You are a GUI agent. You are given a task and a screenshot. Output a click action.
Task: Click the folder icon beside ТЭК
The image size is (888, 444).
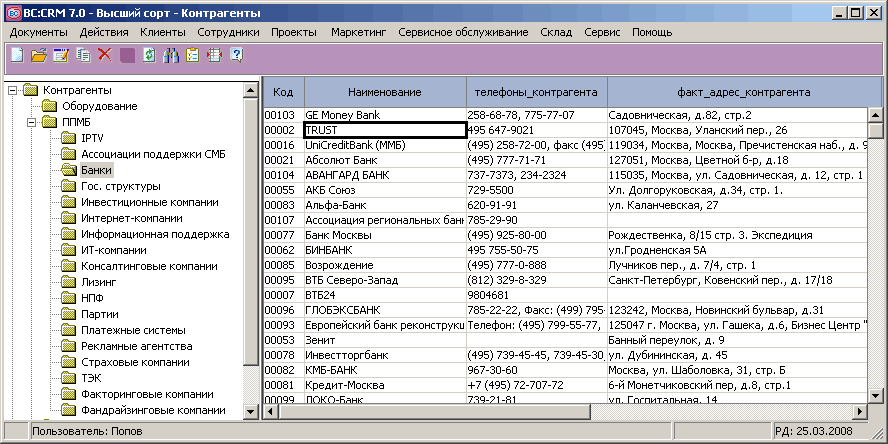click(x=69, y=378)
